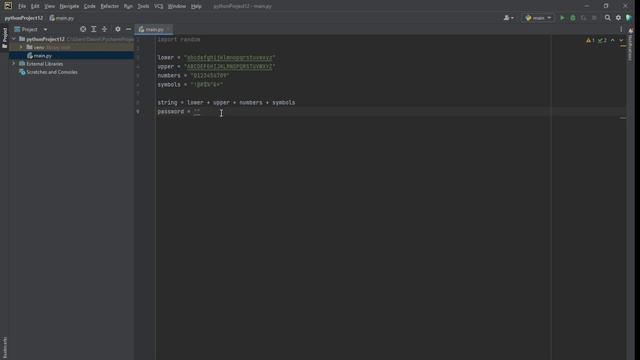Hide the Project tool window
The image size is (640, 360).
[129, 29]
